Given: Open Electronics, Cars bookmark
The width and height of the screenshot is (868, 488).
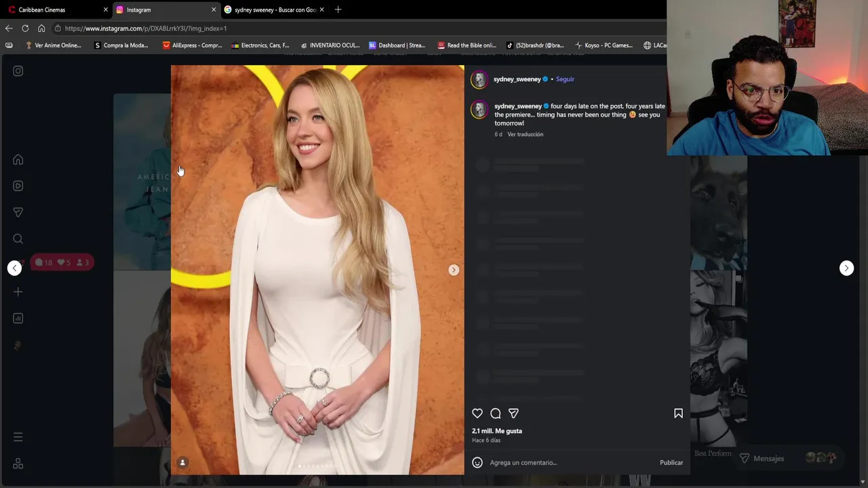Looking at the screenshot, I should click(260, 45).
